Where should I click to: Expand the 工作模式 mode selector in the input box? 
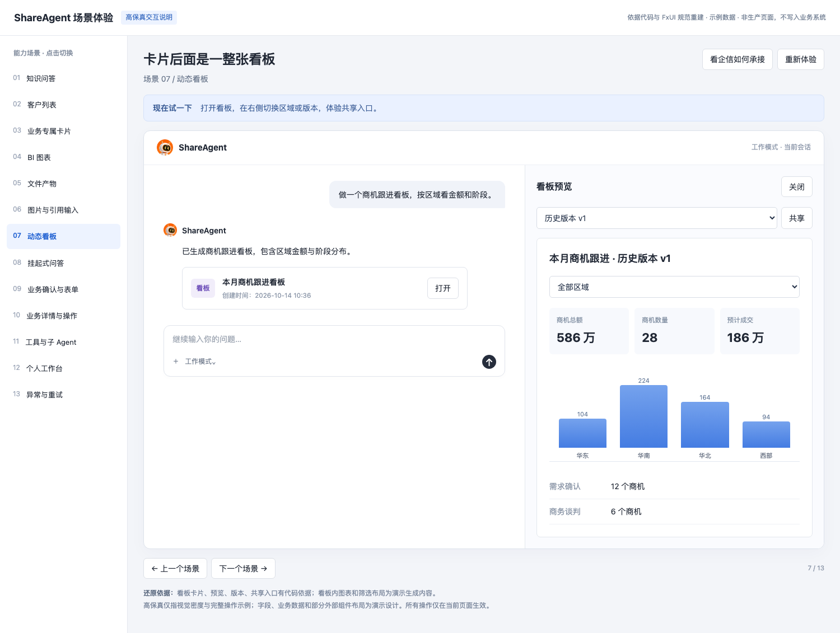pos(200,362)
